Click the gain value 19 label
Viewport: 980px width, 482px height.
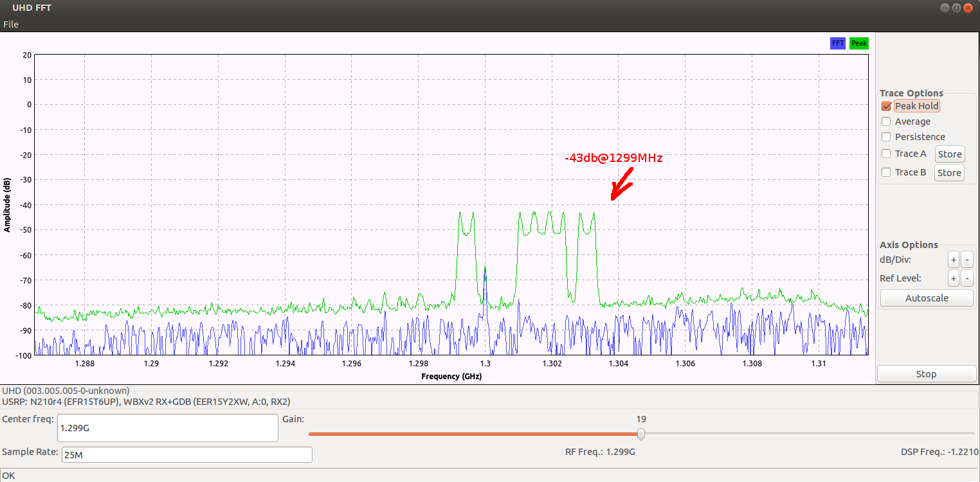[641, 419]
